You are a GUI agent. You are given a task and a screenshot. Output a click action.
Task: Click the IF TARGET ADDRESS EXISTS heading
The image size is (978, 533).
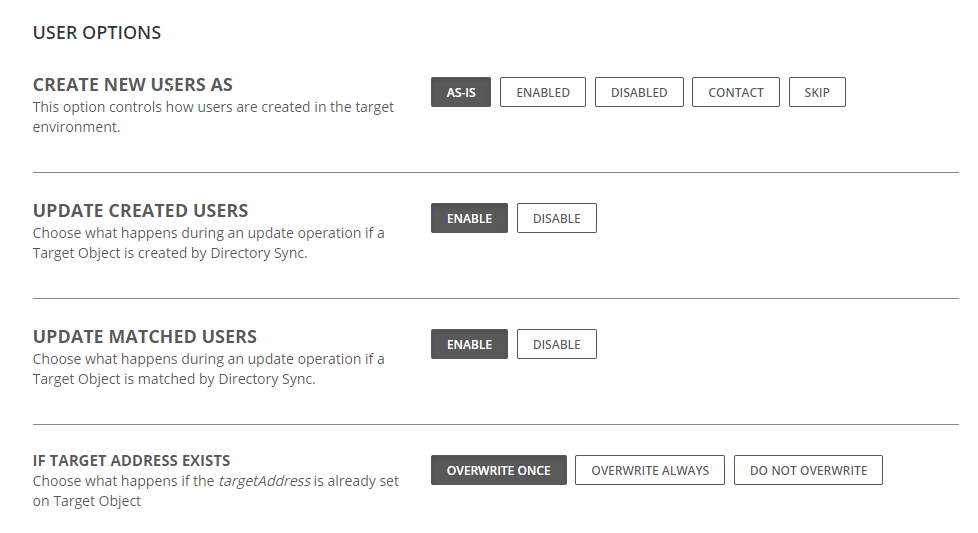[x=132, y=461]
